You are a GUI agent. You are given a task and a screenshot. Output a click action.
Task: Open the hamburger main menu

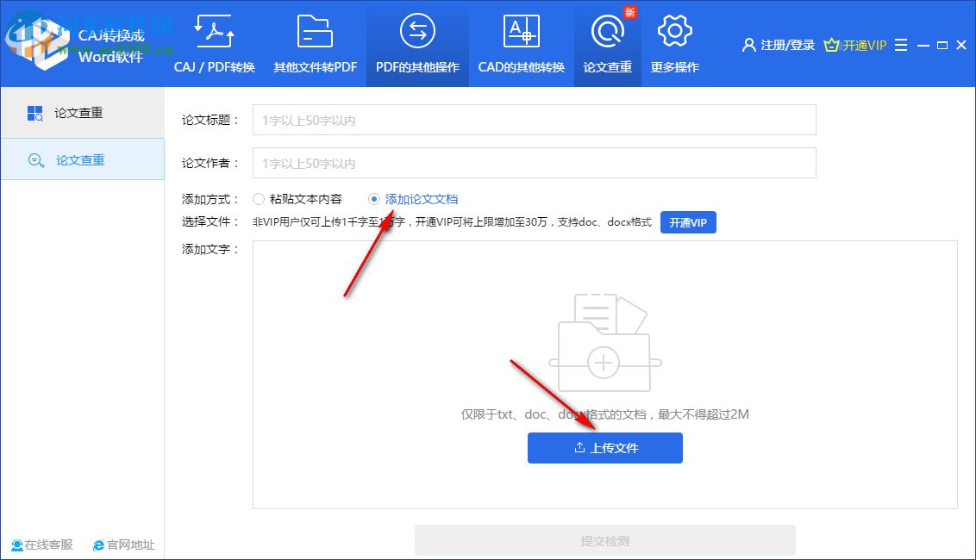pyautogui.click(x=901, y=45)
